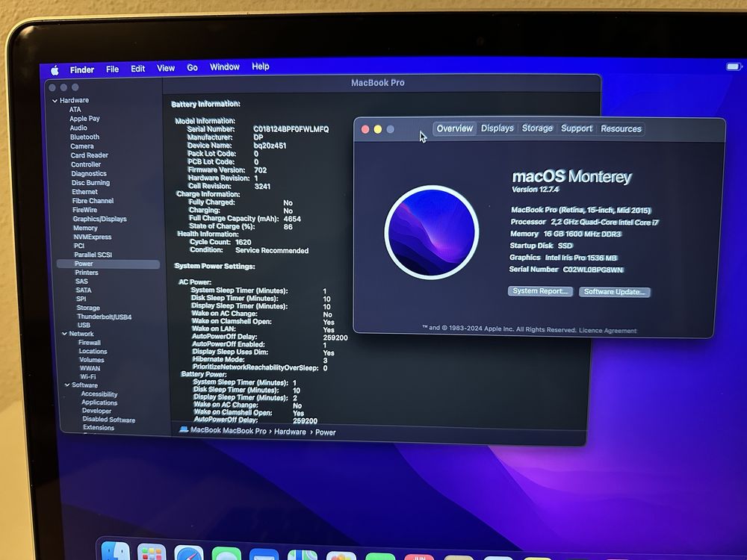747x560 pixels.
Task: Select Disabled Software in the sidebar
Action: [x=108, y=420]
